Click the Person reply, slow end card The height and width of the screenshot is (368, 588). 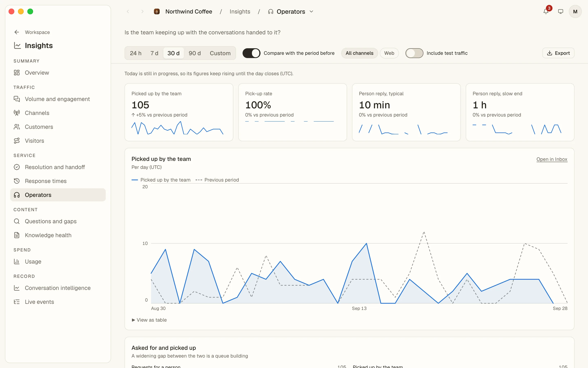pos(520,112)
